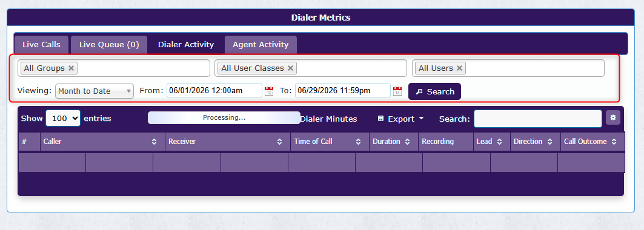Click the # column header
Screen dimensions: 644x230
point(28,142)
